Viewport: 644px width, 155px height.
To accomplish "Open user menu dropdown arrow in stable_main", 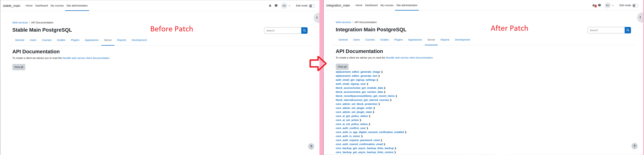I will [289, 6].
